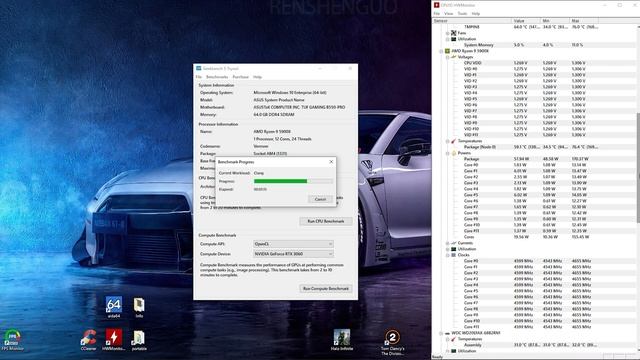Open Geekbench Benchmarks menu
Image resolution: width=640 pixels, height=360 pixels.
(217, 77)
